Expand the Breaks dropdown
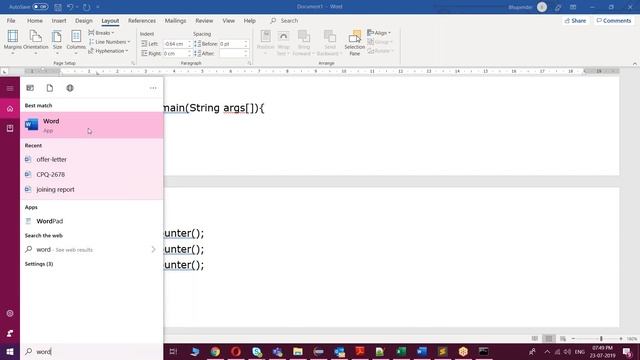This screenshot has height=360, width=640. point(101,33)
